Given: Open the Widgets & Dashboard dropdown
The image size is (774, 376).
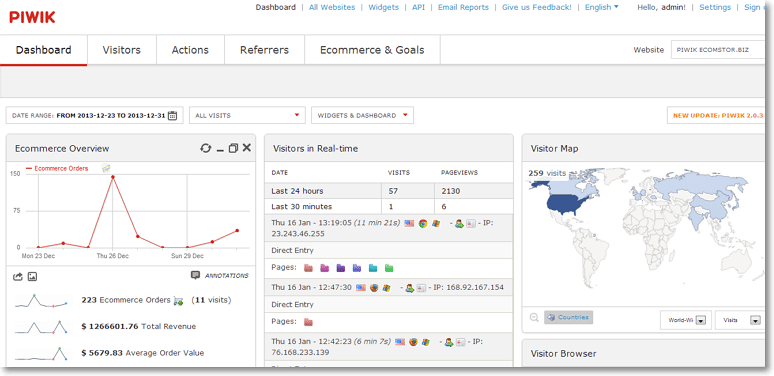Looking at the screenshot, I should coord(362,115).
